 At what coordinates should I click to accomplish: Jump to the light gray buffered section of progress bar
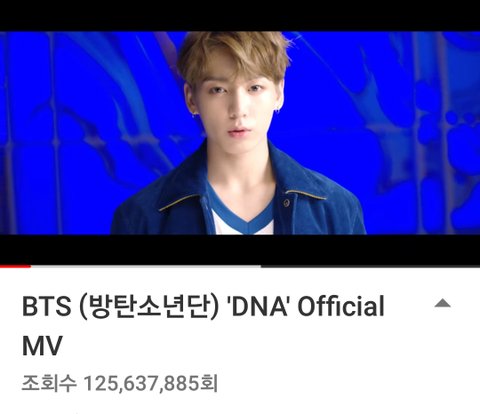(146, 266)
